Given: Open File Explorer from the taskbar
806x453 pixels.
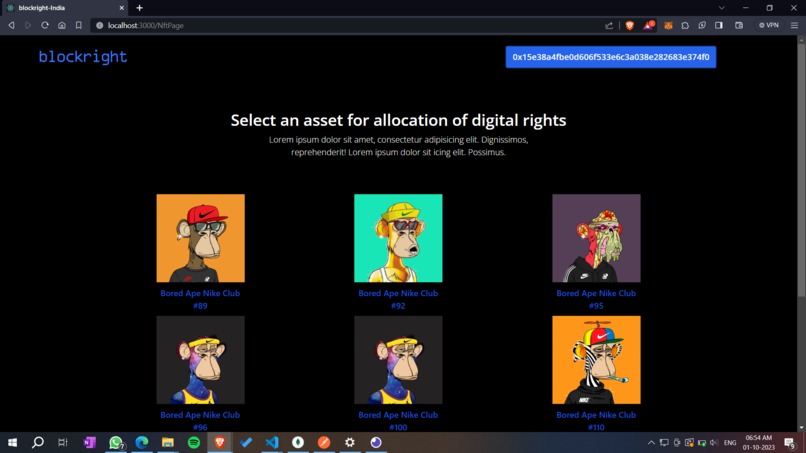Looking at the screenshot, I should coord(168,442).
